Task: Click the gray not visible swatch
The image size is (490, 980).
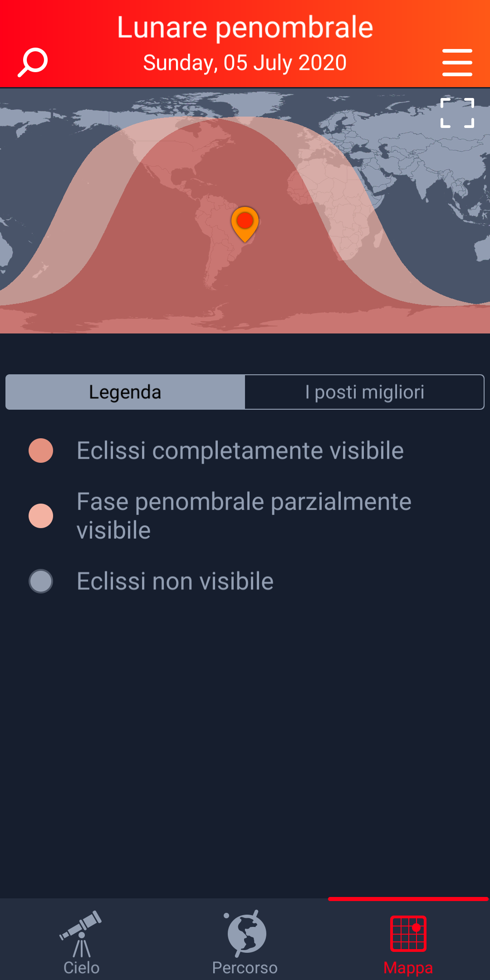Action: (x=41, y=581)
